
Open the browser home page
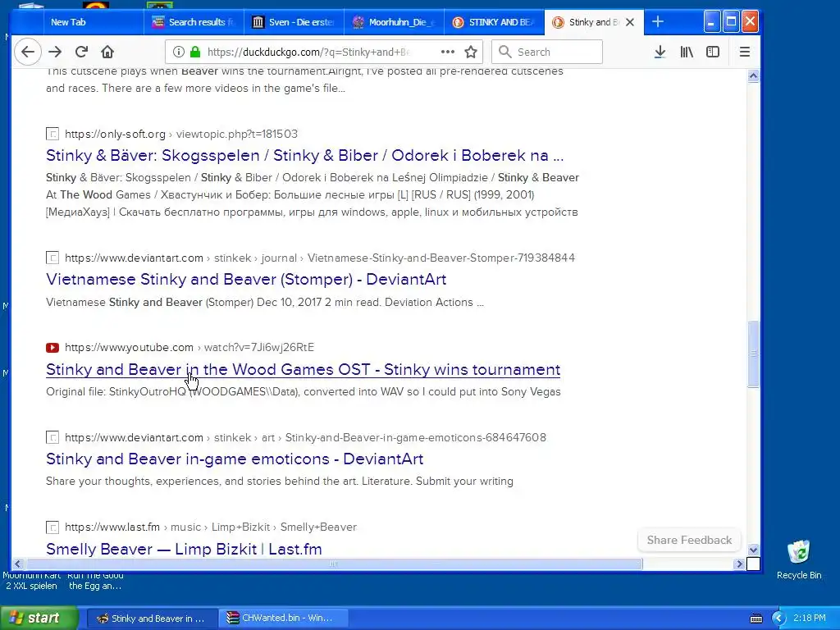pyautogui.click(x=107, y=52)
